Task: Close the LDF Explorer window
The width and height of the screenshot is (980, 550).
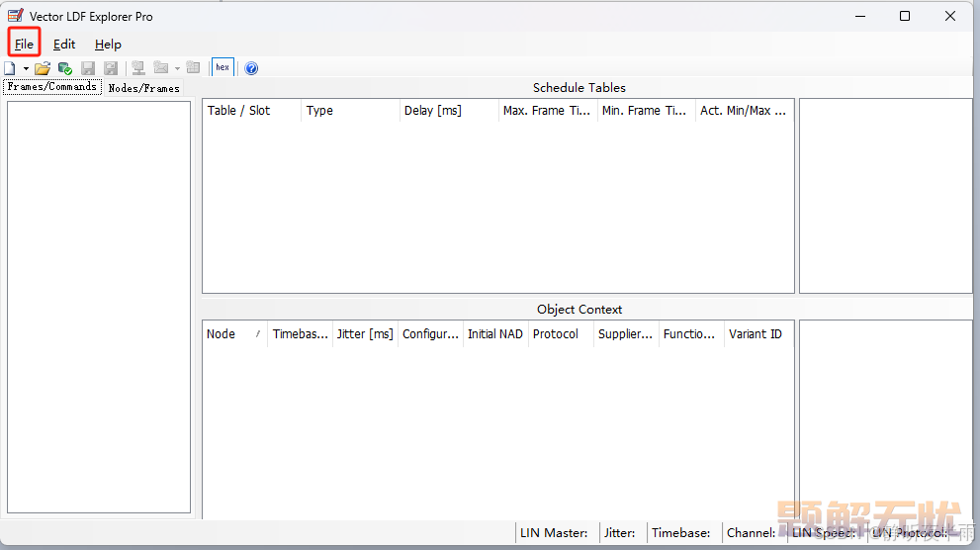Action: (x=950, y=16)
